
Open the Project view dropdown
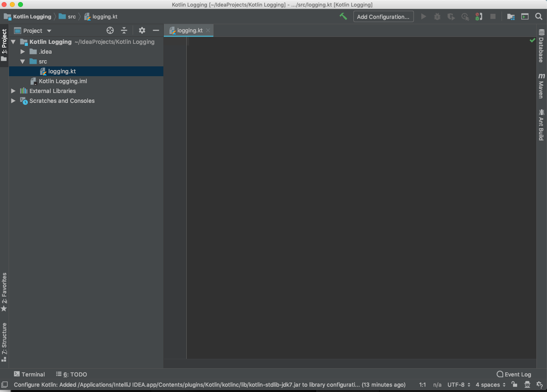pos(49,31)
